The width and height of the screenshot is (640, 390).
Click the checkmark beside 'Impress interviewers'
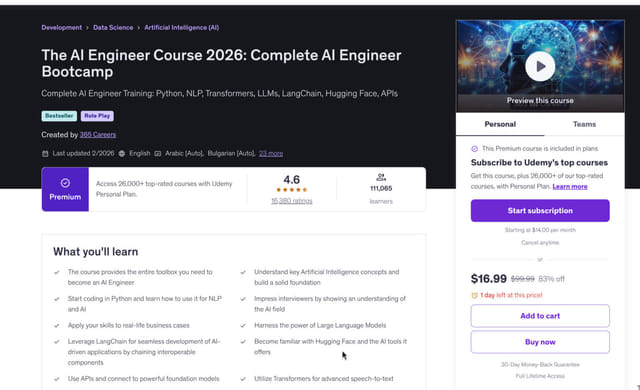click(243, 299)
